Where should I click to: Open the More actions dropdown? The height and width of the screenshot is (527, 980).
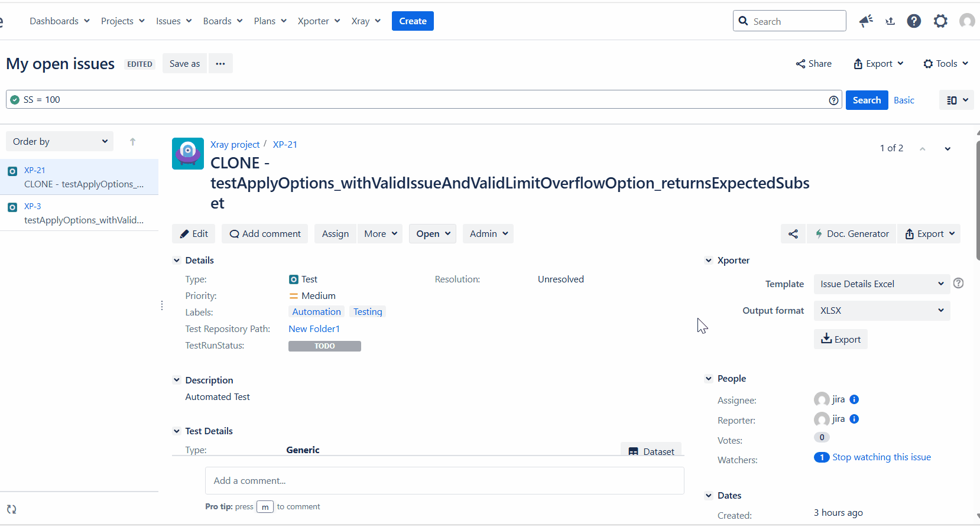pyautogui.click(x=380, y=234)
